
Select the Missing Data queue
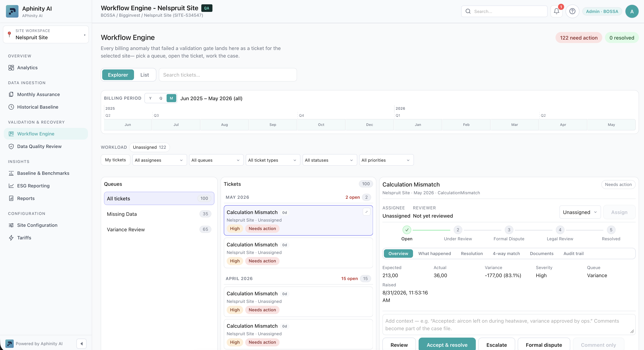click(159, 214)
